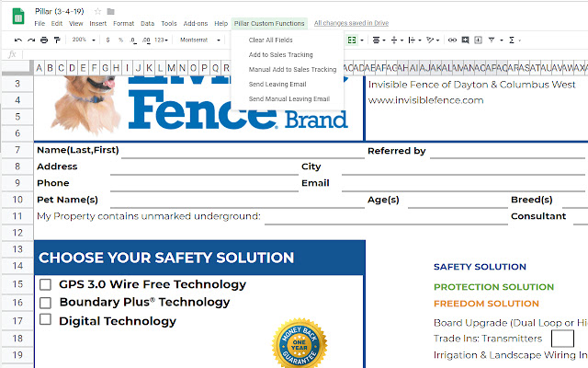Expand the horizontal align dropdown arrow
Image resolution: width=588 pixels, height=368 pixels.
[x=384, y=40]
